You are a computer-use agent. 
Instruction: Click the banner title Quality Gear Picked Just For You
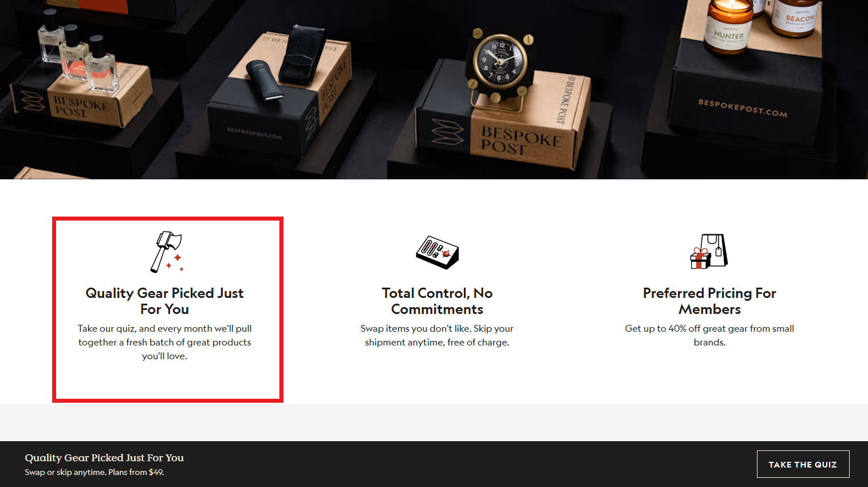(104, 458)
